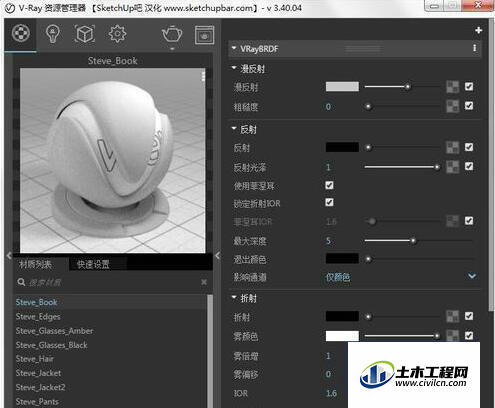
Task: Open the VRayBRDF options menu dots
Action: click(474, 48)
